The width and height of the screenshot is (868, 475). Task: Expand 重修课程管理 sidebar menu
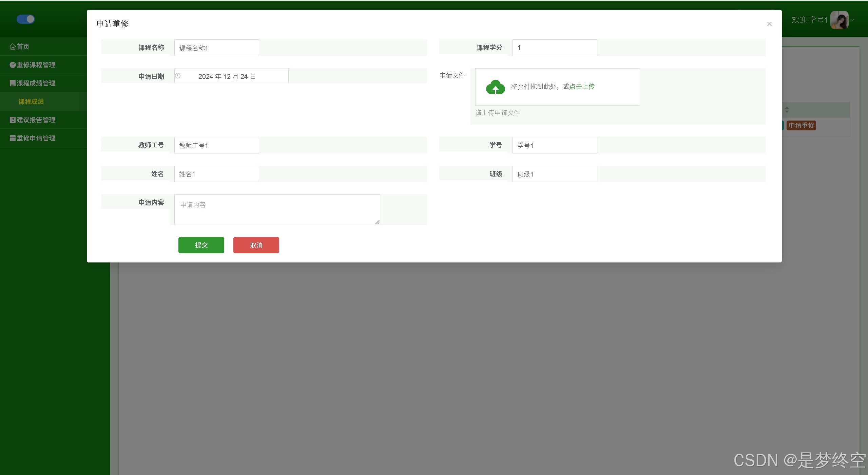tap(33, 65)
